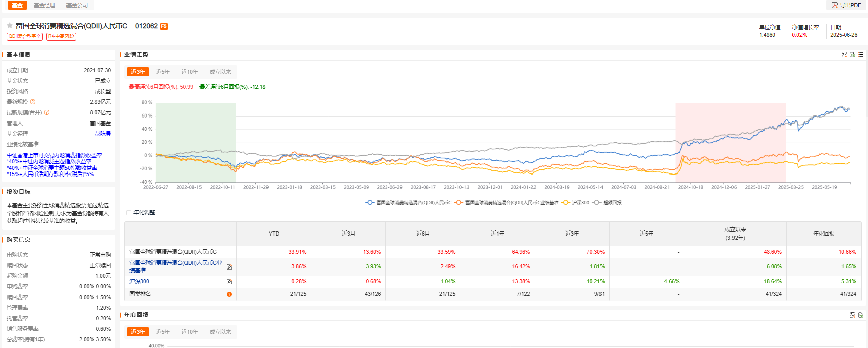The width and height of the screenshot is (868, 348).
Task: Click the save-as-image icon in 年度回报 header
Action: pyautogui.click(x=852, y=315)
